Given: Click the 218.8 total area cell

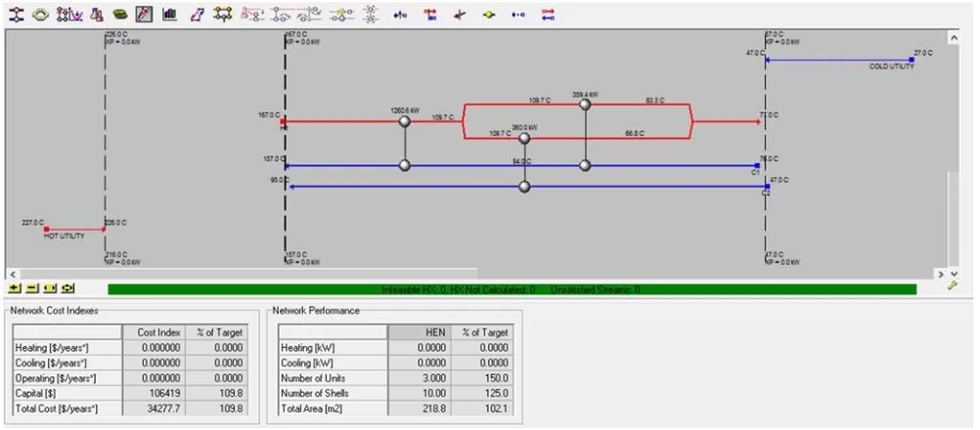Looking at the screenshot, I should pos(419,408).
